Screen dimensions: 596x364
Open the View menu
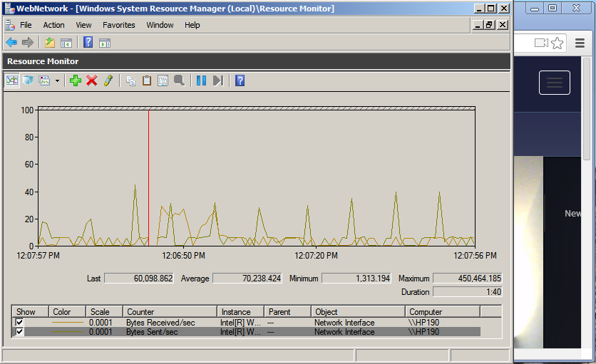click(84, 25)
